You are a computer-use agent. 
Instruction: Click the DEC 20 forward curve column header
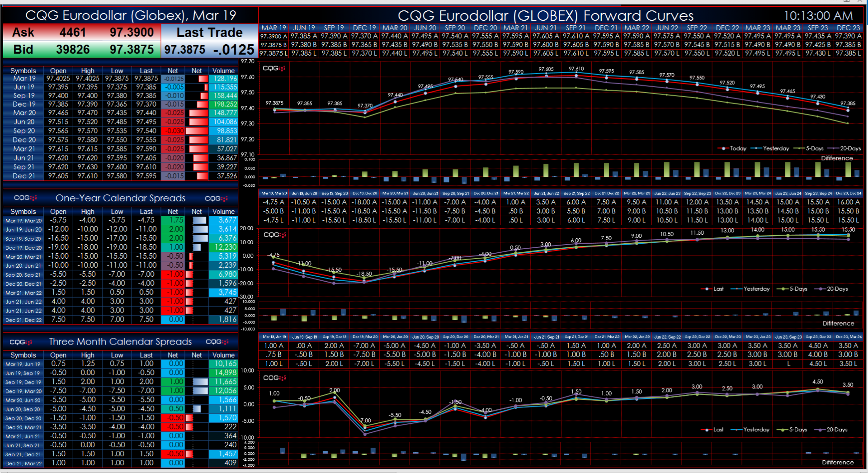(485, 28)
